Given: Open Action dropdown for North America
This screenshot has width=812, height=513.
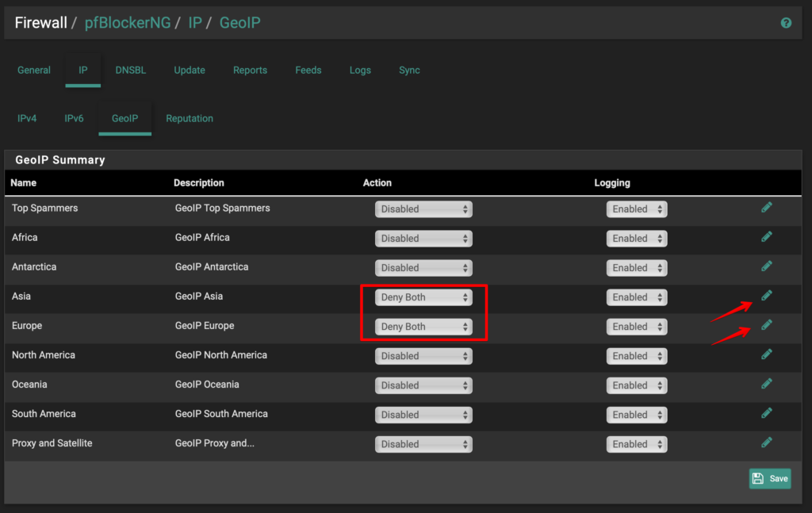Looking at the screenshot, I should tap(423, 356).
